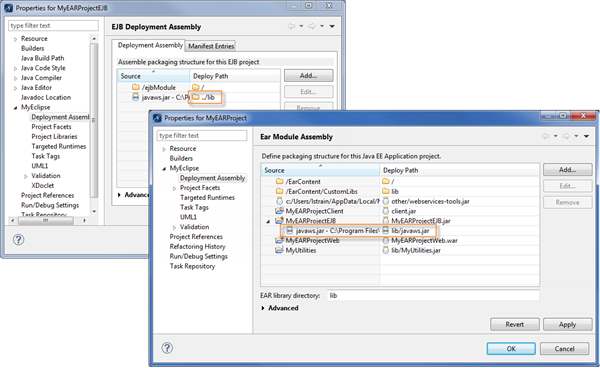Click help icon in MyEARProjectEJB dialog
The width and height of the screenshot is (600, 368).
click(18, 239)
